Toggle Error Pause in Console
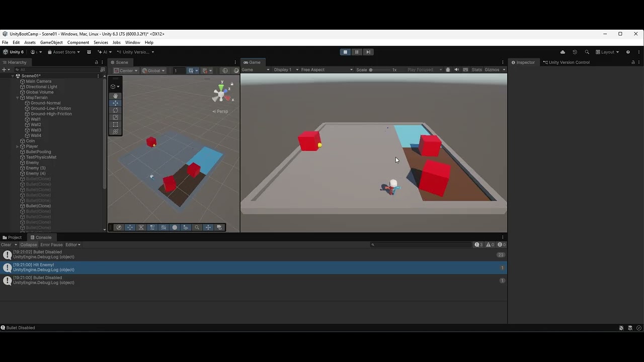 pyautogui.click(x=51, y=245)
